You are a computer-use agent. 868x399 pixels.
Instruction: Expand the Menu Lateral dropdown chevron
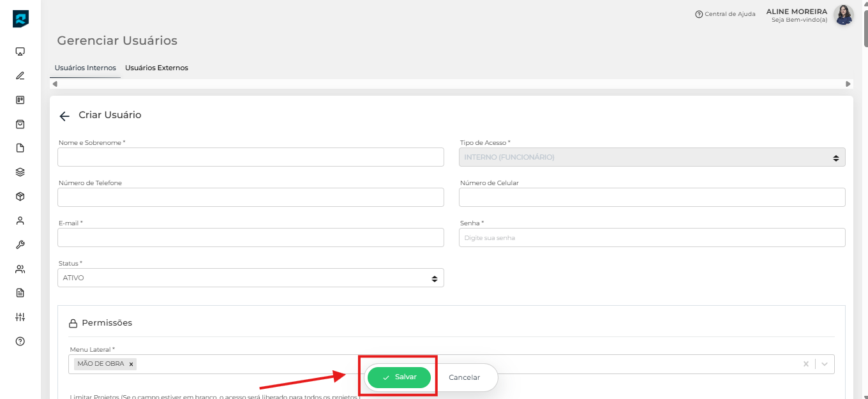[825, 364]
